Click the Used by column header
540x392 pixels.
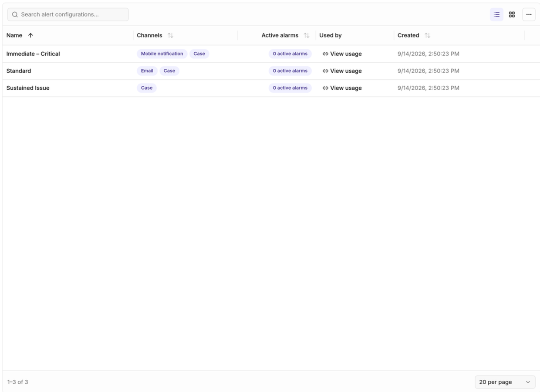tap(331, 35)
